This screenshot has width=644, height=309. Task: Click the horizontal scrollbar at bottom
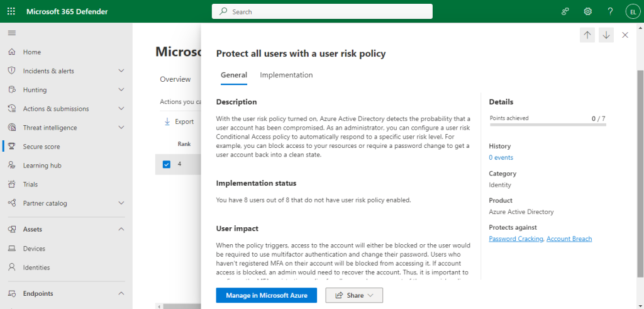[180, 306]
